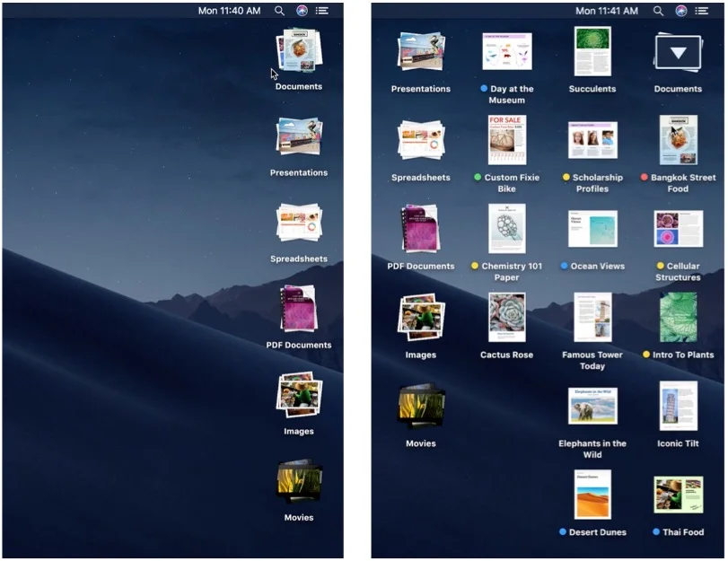Click 'Chemistry 101 Paper' file name label
Screen dimensions: 728x561
click(511, 272)
